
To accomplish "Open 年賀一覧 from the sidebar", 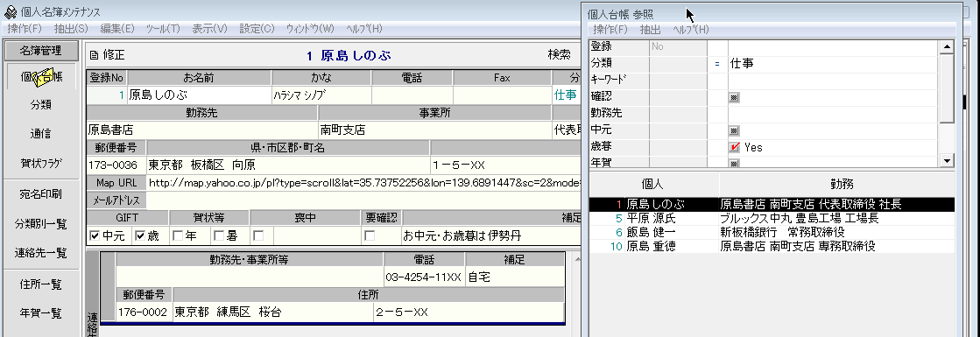I will coord(40,313).
